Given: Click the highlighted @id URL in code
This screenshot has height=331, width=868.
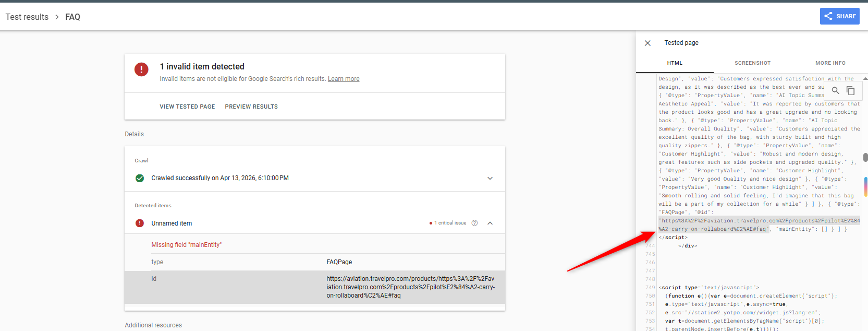Looking at the screenshot, I should [x=759, y=225].
